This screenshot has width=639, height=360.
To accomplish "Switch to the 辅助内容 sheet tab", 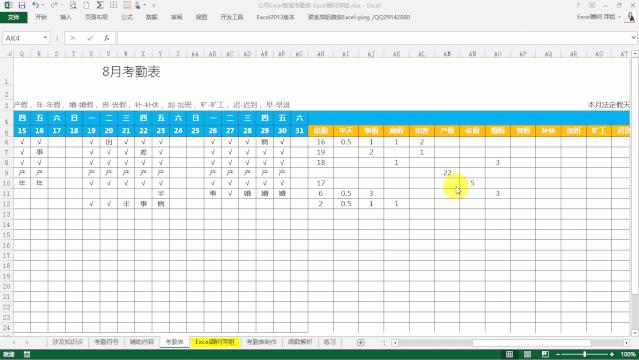I will pos(141,342).
